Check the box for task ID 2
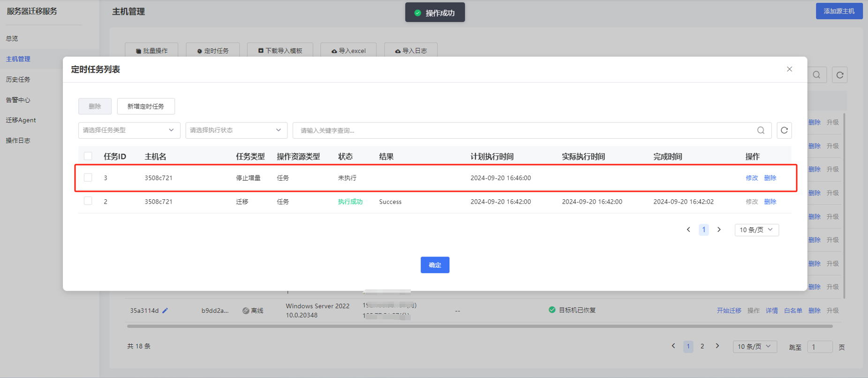 [x=88, y=201]
